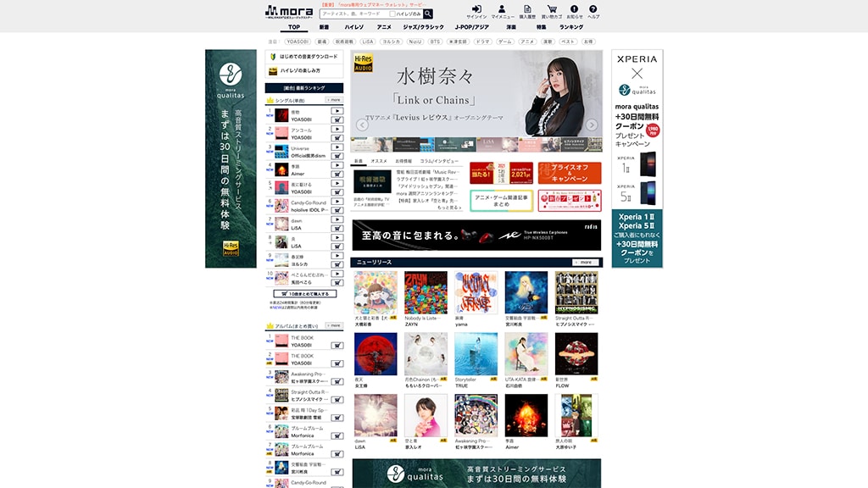Open the ジャズ/クラシック navigation tab
Screen dimensions: 868x488
(423, 27)
